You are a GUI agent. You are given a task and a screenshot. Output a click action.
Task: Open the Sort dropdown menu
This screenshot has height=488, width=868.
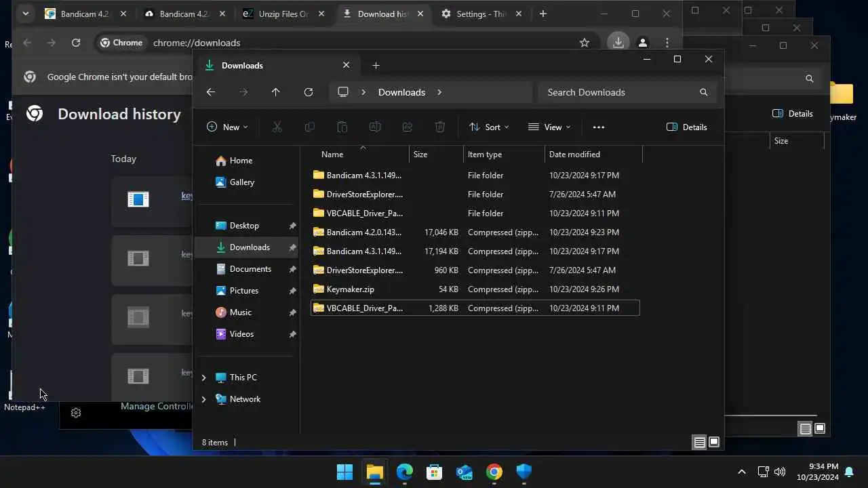pyautogui.click(x=489, y=127)
